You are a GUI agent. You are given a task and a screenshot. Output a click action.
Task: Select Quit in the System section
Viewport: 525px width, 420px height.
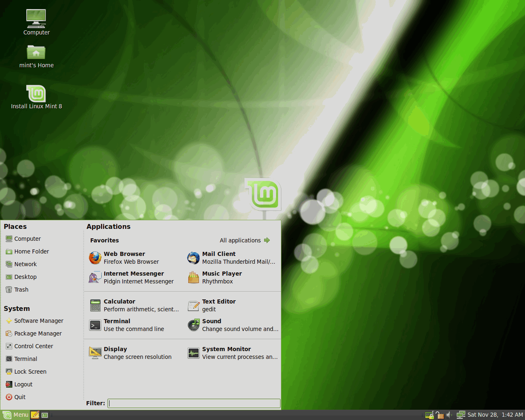pyautogui.click(x=16, y=397)
